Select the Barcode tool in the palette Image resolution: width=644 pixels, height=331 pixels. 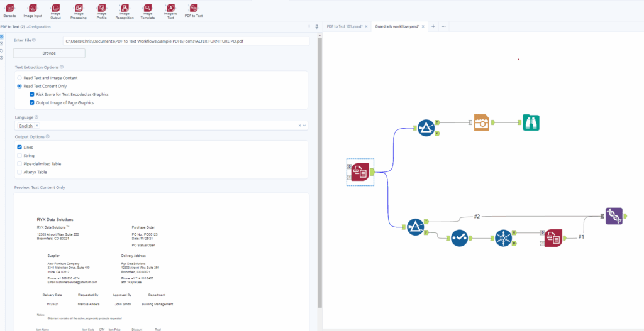tap(9, 8)
